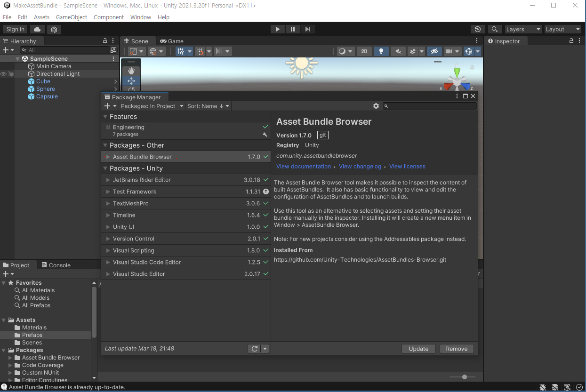Open the Layout dropdown

click(562, 29)
